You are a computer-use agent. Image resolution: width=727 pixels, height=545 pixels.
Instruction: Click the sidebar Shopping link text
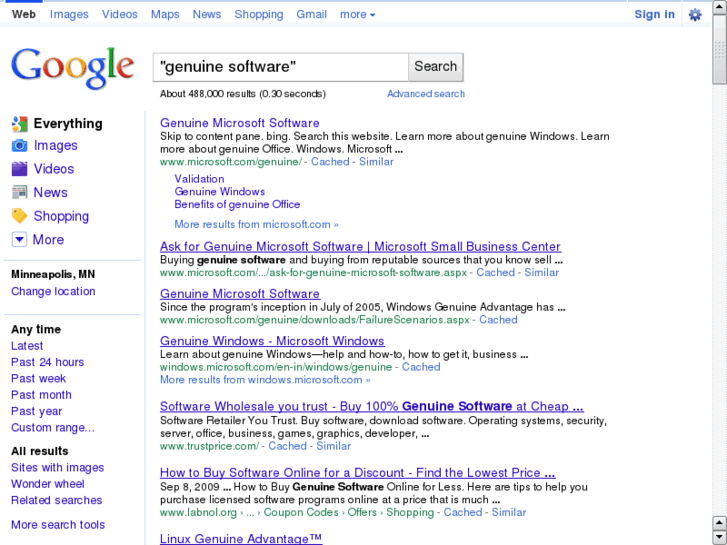(61, 216)
